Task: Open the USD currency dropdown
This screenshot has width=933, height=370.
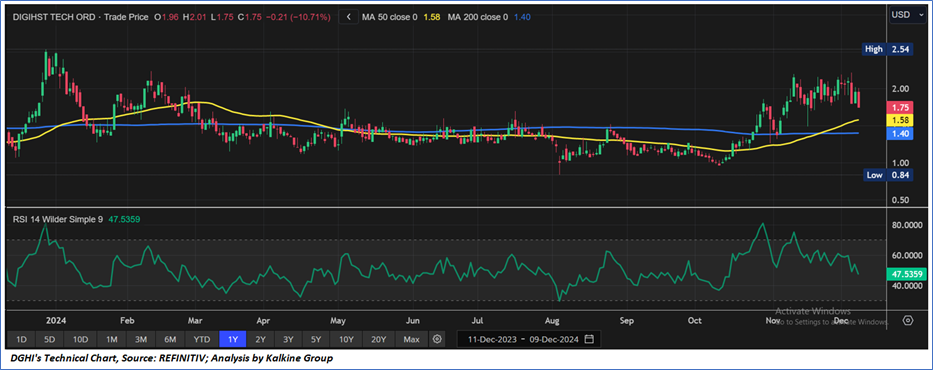Action: pos(907,15)
